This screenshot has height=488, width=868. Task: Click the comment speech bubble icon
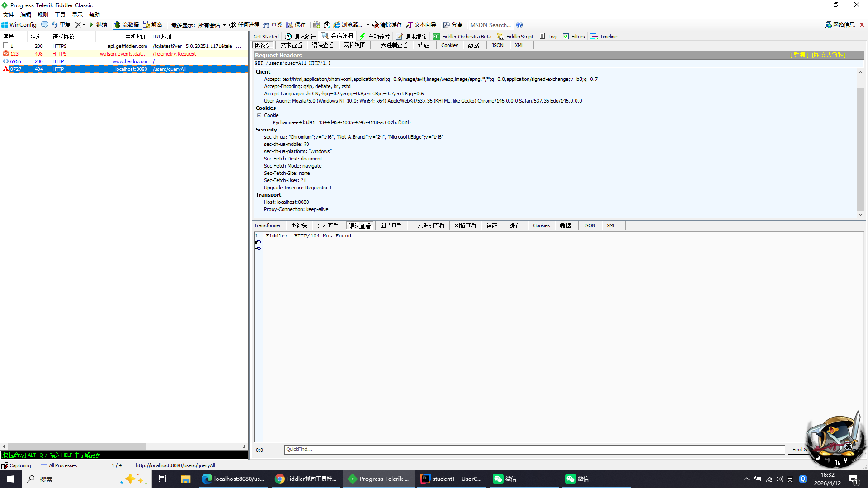coord(45,25)
